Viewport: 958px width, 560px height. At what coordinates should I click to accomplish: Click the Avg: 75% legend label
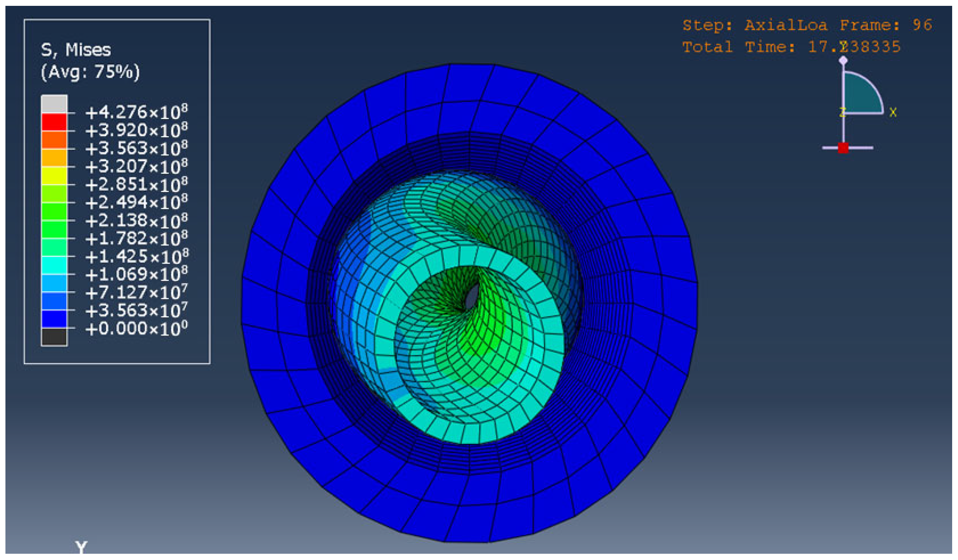tap(90, 72)
